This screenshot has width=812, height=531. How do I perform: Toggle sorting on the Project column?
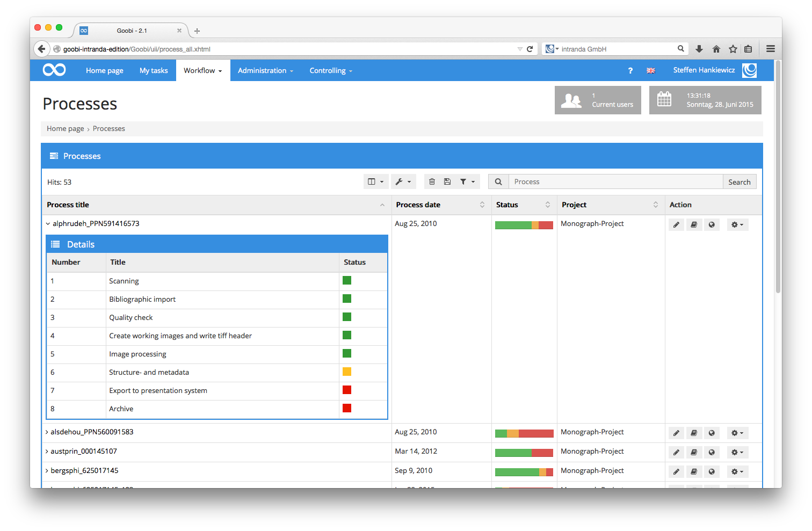coord(655,205)
